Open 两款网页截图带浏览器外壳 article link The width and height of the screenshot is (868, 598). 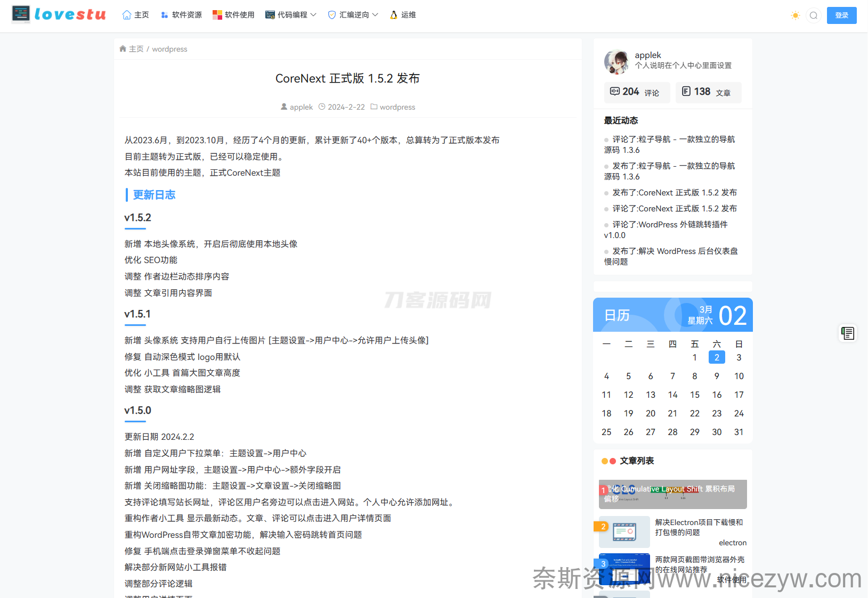coord(700,564)
